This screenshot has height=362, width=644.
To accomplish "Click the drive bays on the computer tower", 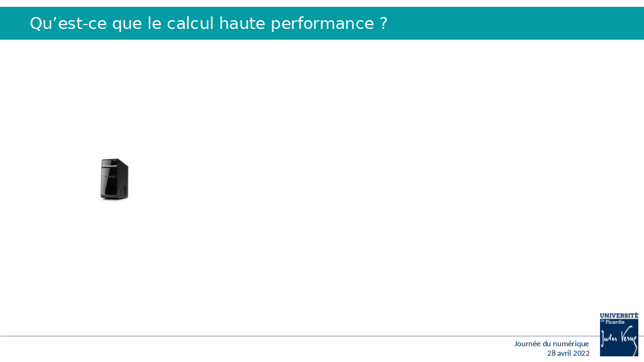I will [109, 163].
